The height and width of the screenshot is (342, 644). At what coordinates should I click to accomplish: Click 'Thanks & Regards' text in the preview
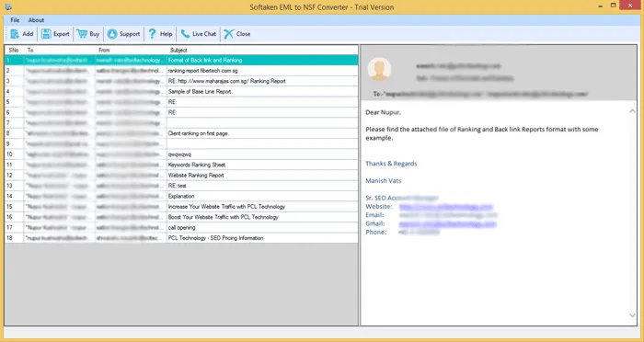391,164
